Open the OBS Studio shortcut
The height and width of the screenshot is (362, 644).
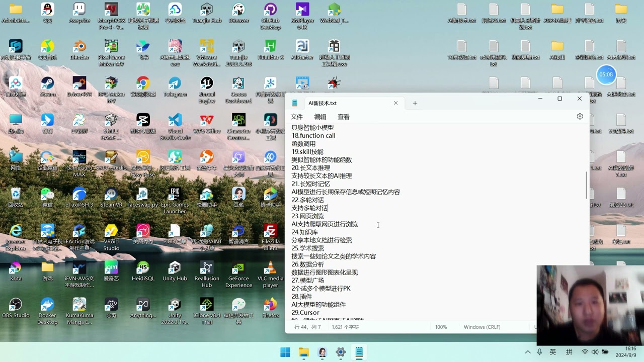pyautogui.click(x=16, y=307)
